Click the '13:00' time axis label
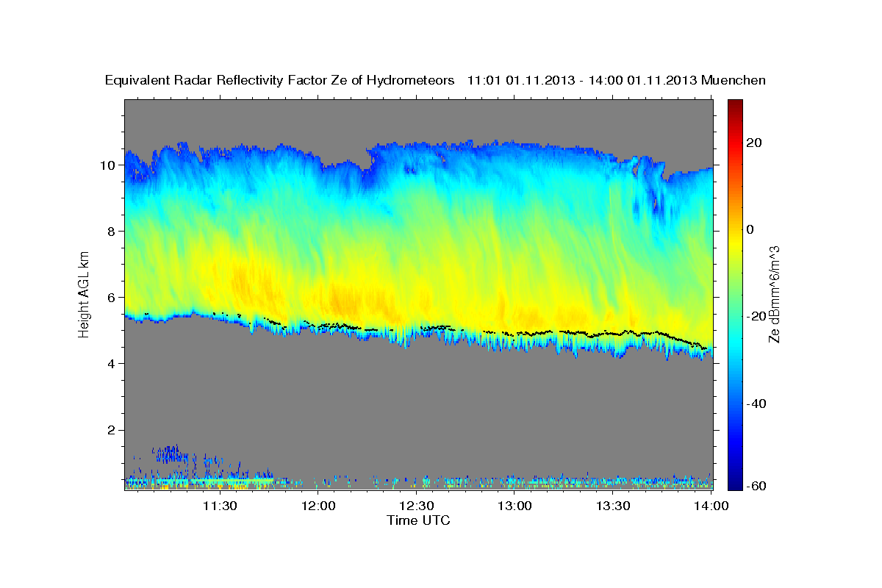The width and height of the screenshot is (882, 588). 515,506
